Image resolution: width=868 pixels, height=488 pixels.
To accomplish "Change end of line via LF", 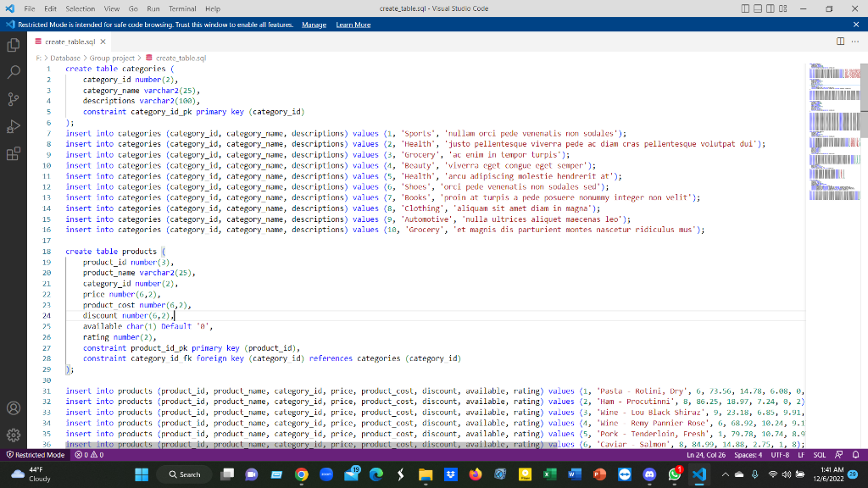I will point(801,455).
